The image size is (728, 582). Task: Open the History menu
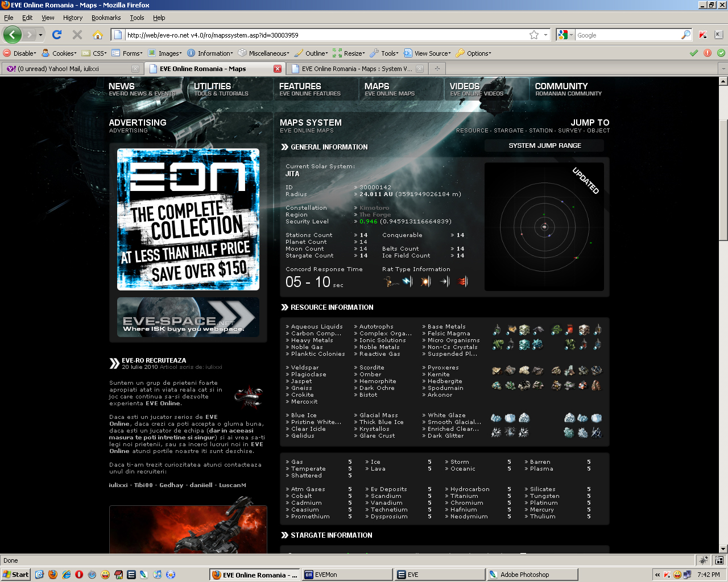click(x=73, y=18)
